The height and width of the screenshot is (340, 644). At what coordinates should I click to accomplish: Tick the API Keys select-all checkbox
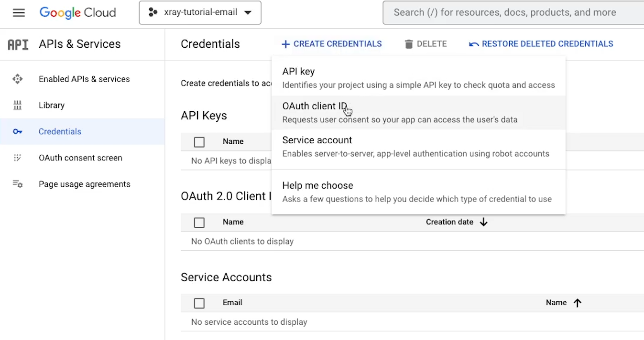coord(199,142)
